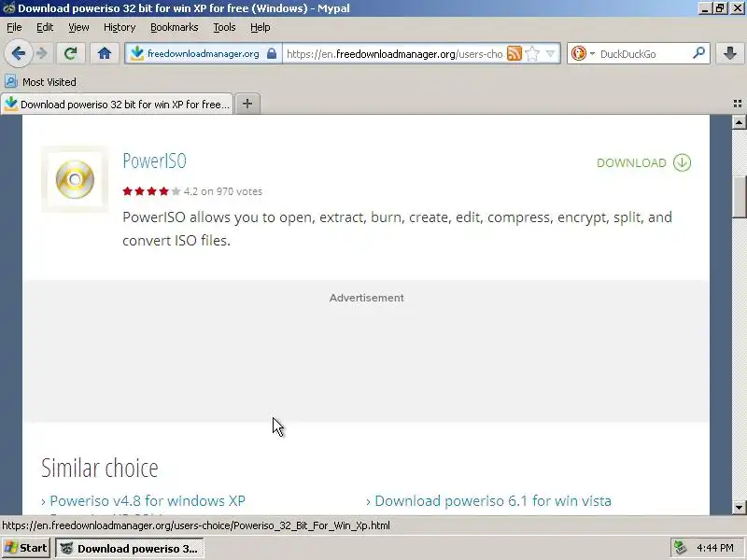Click the Mypal taskbar button
The width and height of the screenshot is (747, 560).
[130, 548]
